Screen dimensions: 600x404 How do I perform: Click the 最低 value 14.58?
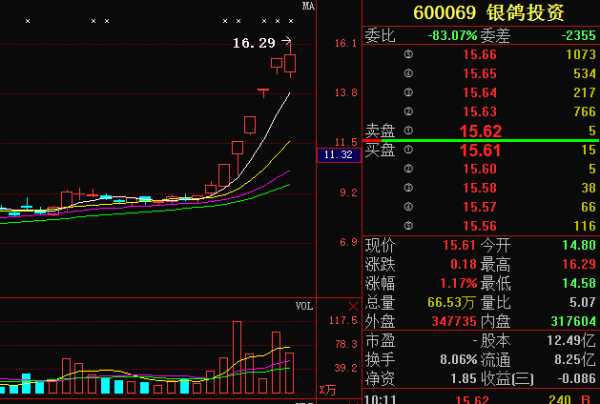pyautogui.click(x=579, y=283)
